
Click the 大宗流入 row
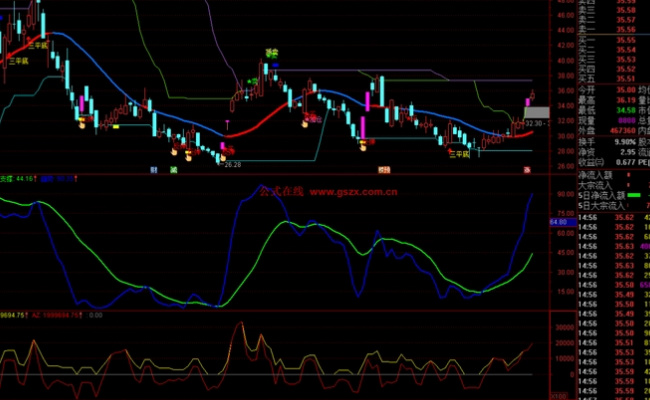(x=614, y=185)
